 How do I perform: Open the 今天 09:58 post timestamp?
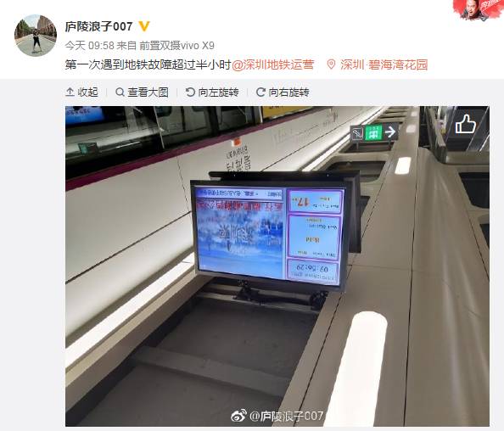(90, 46)
